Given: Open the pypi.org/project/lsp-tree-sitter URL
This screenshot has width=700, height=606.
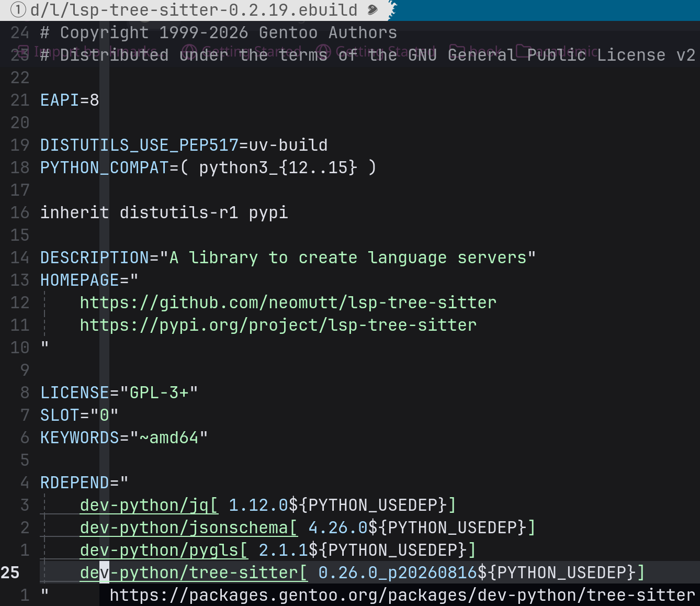Looking at the screenshot, I should click(278, 325).
